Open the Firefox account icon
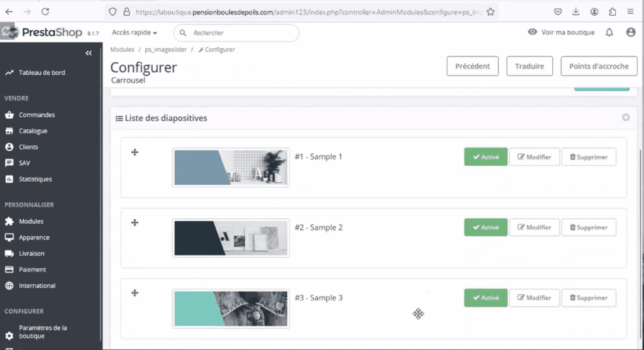 pyautogui.click(x=594, y=12)
